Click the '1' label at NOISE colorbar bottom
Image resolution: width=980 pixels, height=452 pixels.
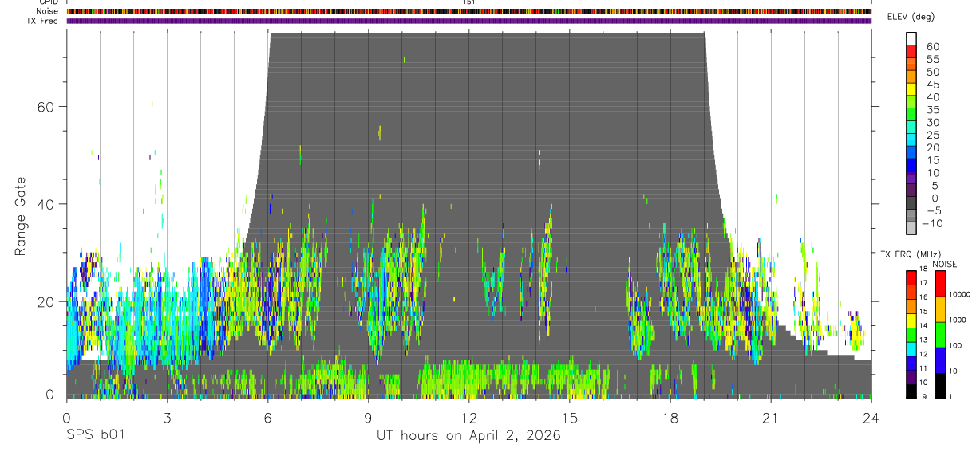(951, 397)
